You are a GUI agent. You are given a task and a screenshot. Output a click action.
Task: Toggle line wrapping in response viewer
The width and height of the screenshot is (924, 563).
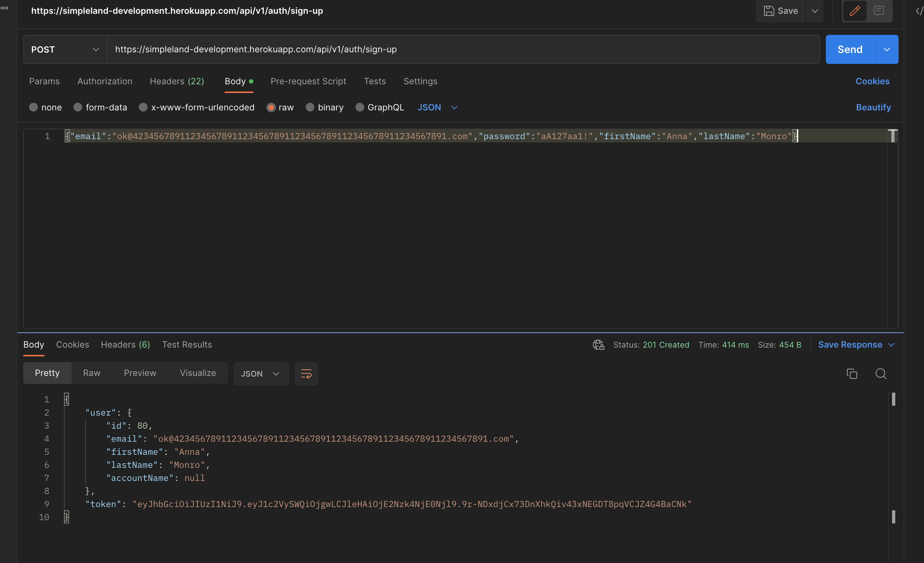point(306,373)
